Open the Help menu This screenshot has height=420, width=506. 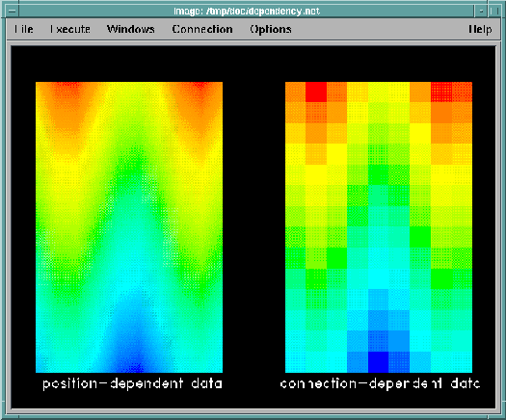click(480, 29)
